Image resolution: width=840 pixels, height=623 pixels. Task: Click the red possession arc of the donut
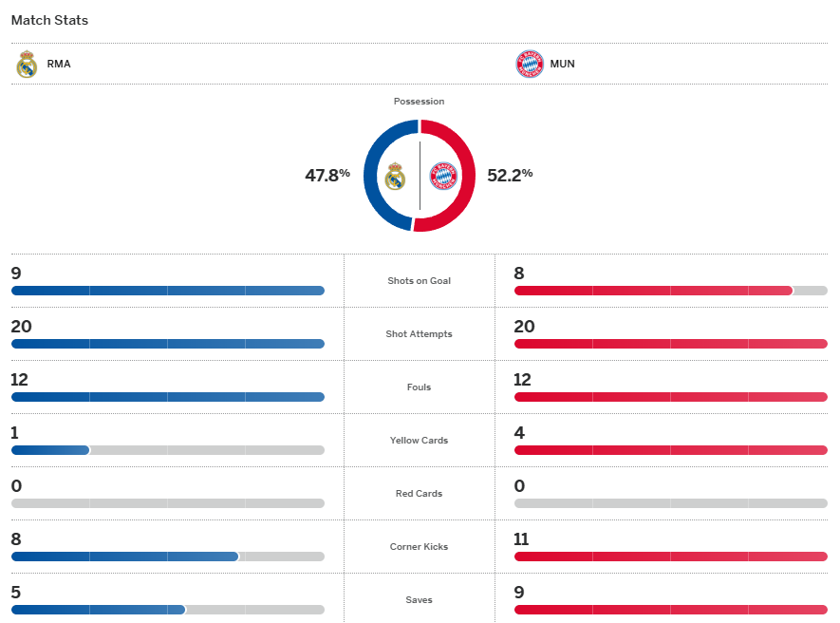pyautogui.click(x=467, y=176)
